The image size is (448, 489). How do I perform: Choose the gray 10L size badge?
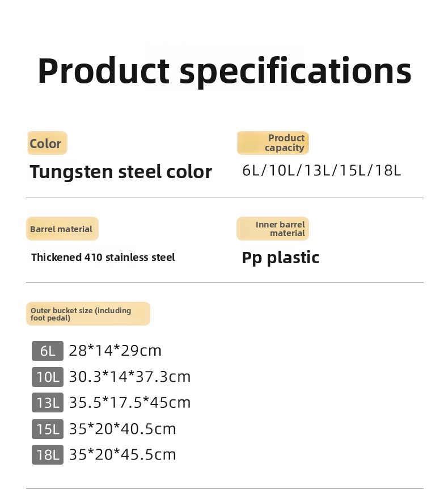pos(48,377)
